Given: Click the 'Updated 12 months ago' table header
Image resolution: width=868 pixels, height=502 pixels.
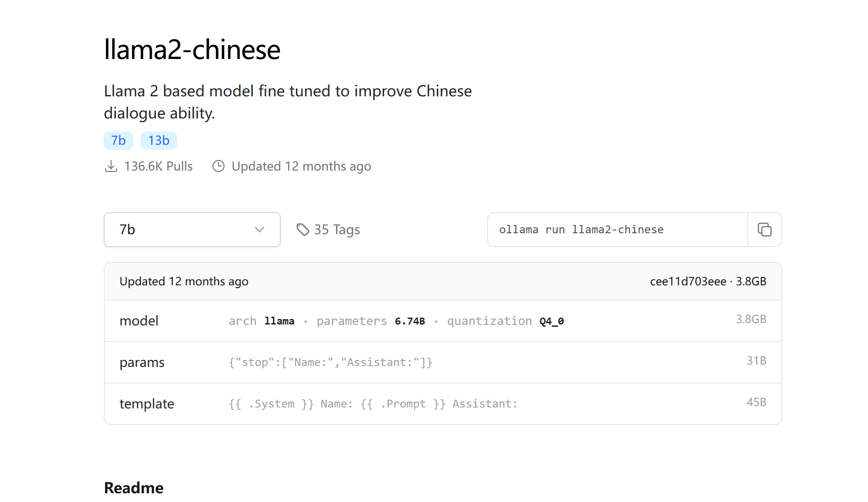Looking at the screenshot, I should (184, 282).
